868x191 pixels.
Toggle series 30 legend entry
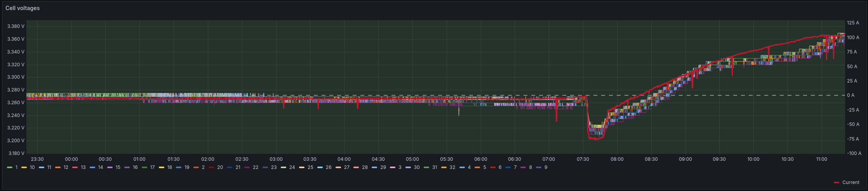coord(417,167)
